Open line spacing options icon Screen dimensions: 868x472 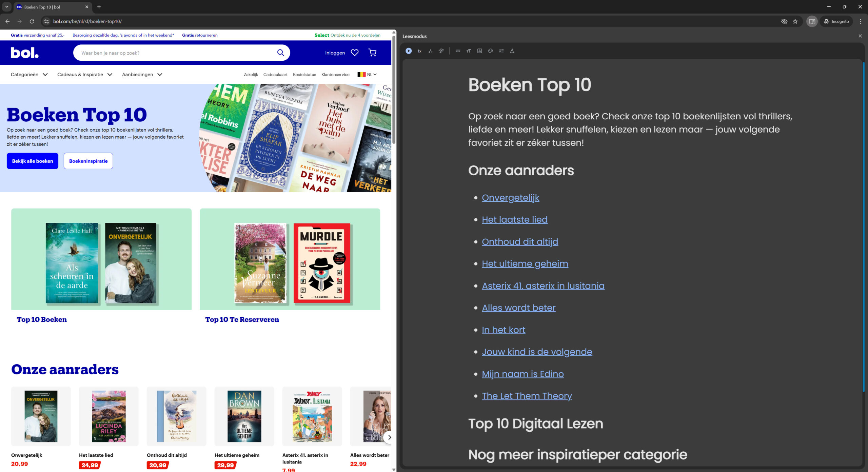pos(501,51)
